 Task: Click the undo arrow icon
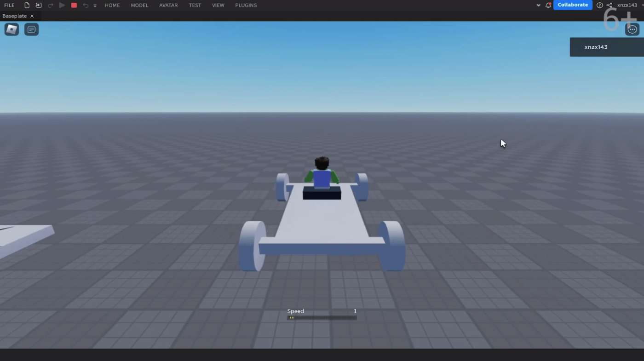[86, 6]
